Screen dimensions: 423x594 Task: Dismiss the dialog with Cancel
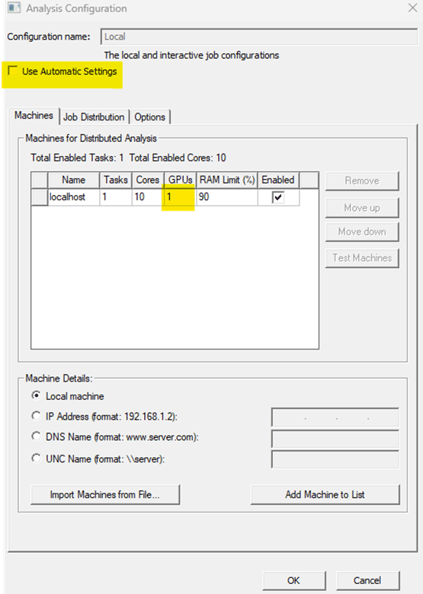tap(367, 580)
